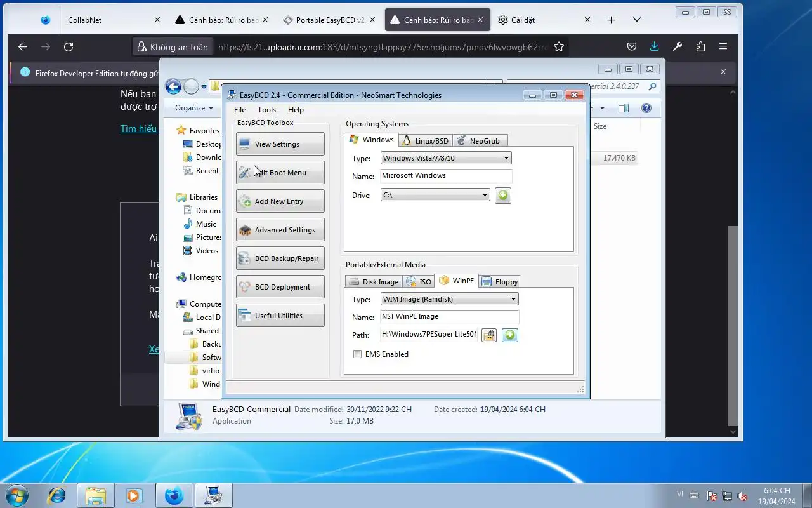Open Firefox developer tools wrench icon
Image resolution: width=812 pixels, height=508 pixels.
(x=677, y=46)
